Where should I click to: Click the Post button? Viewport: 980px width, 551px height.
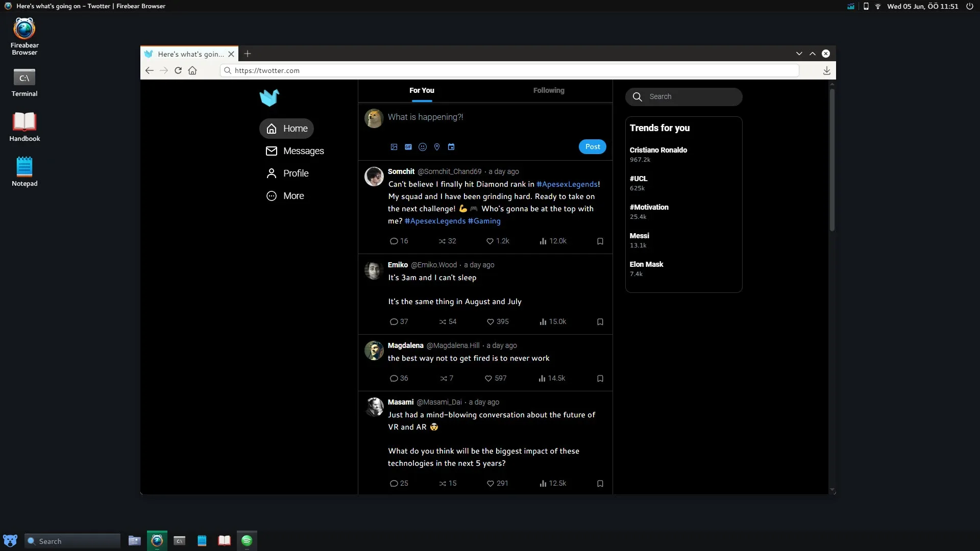pos(592,146)
